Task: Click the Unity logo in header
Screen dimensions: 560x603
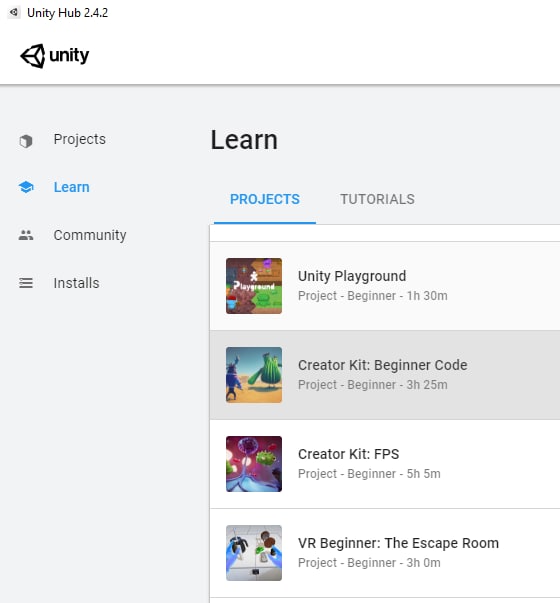Action: pyautogui.click(x=55, y=56)
